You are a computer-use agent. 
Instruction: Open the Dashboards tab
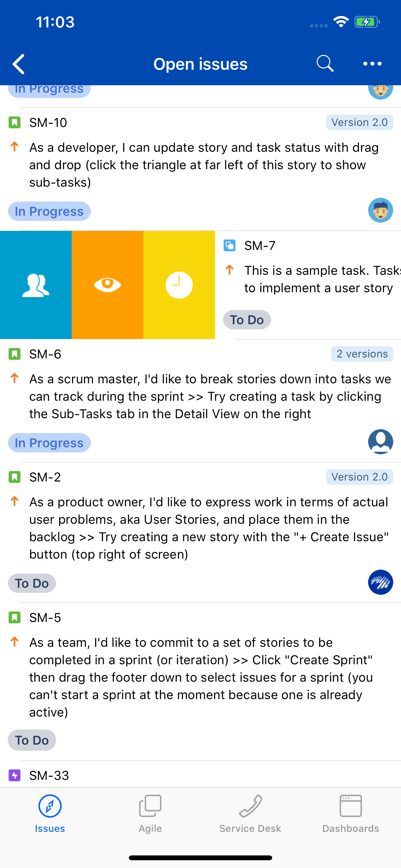coord(350,813)
